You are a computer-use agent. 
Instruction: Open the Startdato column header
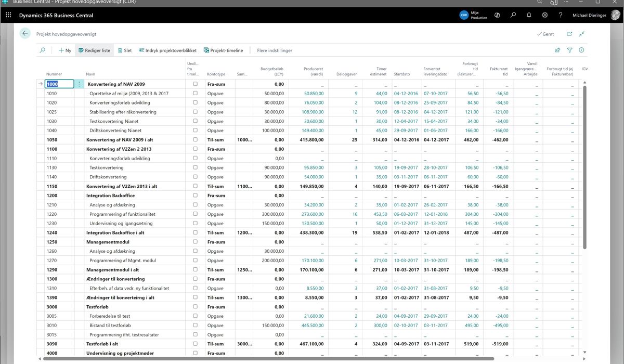tap(402, 74)
